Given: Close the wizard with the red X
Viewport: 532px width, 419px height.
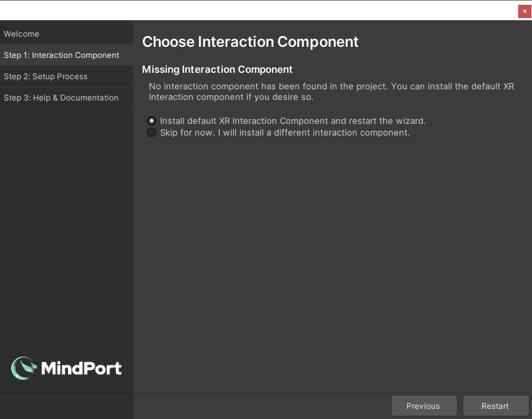Looking at the screenshot, I should [x=525, y=11].
